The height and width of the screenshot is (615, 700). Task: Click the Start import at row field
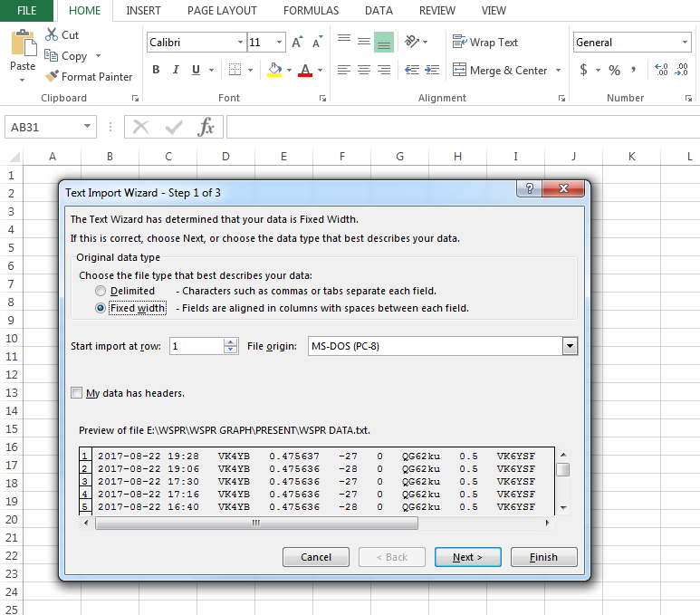coord(196,346)
